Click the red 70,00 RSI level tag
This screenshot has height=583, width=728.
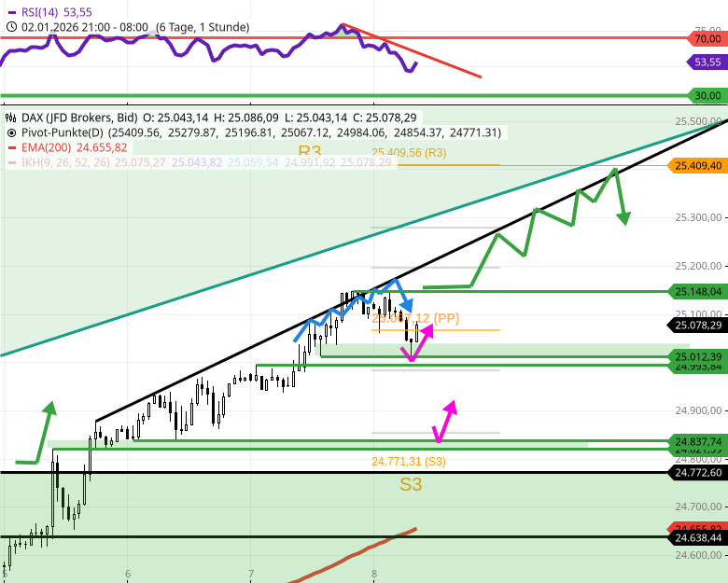click(707, 39)
